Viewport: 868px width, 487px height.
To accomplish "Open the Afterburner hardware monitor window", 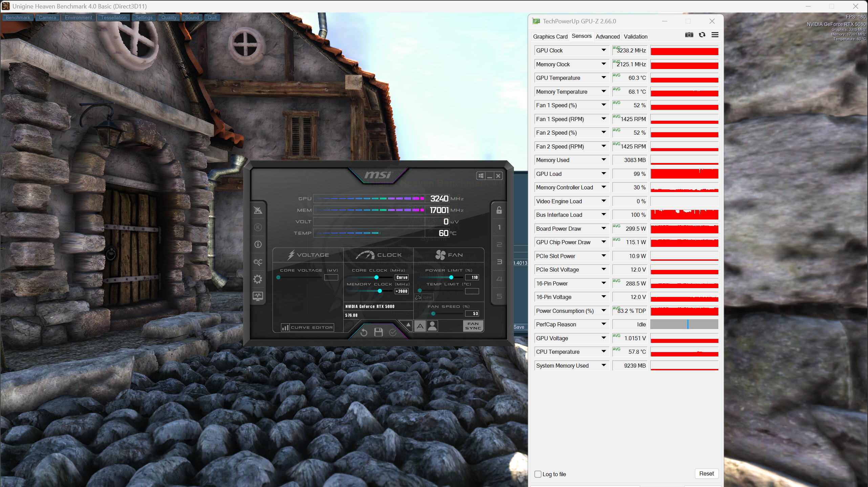I will pos(258,296).
